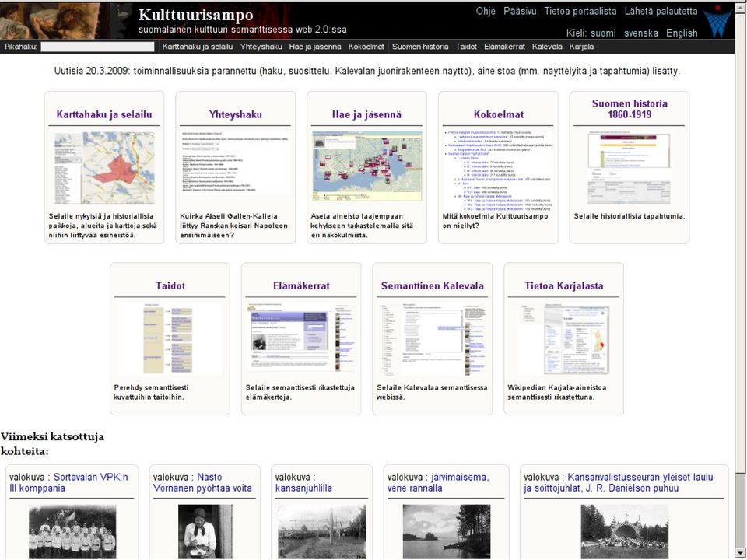Click the Taidot card heading

[x=170, y=286]
